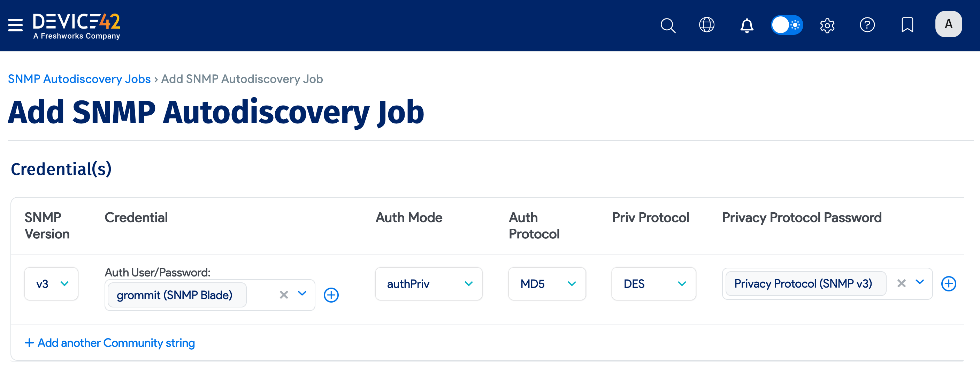Screen dimensions: 980x373
Task: Click the Device42 logo
Action: coord(76,25)
